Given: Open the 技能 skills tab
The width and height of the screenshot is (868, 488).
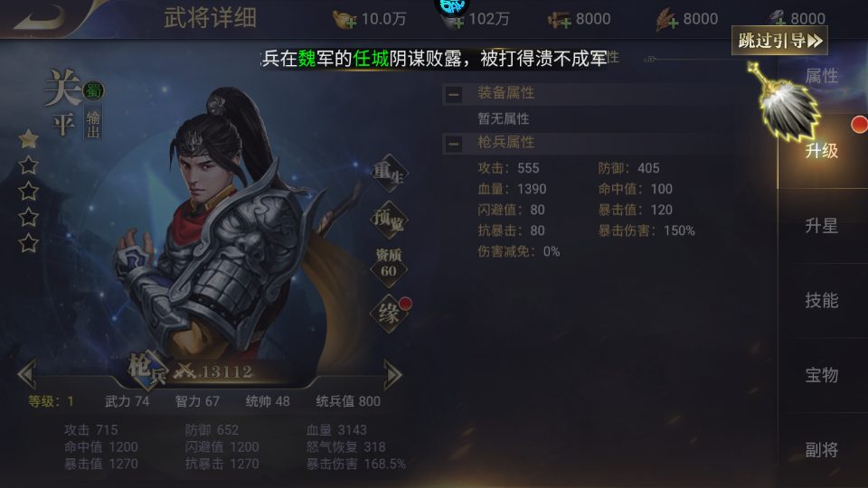Looking at the screenshot, I should 822,300.
